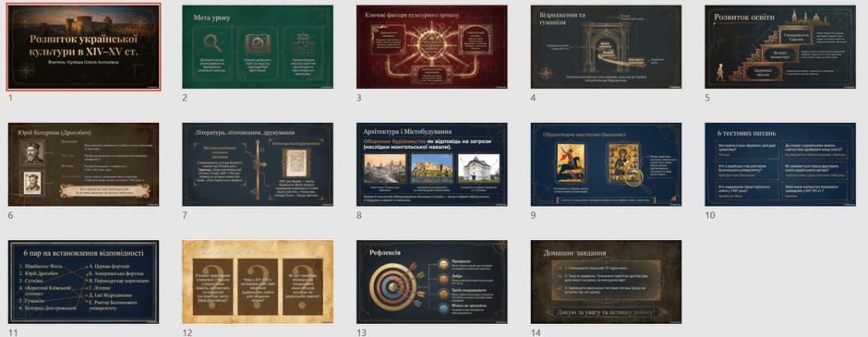This screenshot has width=868, height=337.
Task: Select the '6 пар на встановлення відповідності' slide
Action: click(84, 283)
